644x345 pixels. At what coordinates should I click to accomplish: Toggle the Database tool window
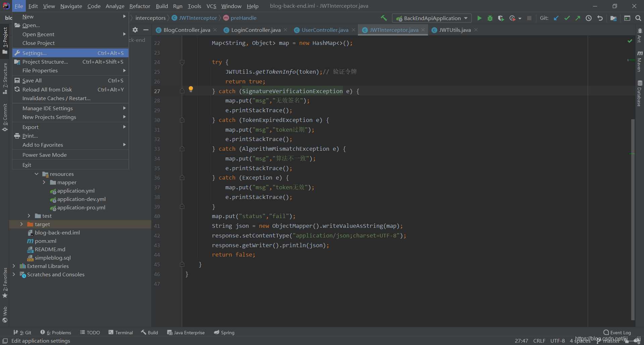coord(639,94)
